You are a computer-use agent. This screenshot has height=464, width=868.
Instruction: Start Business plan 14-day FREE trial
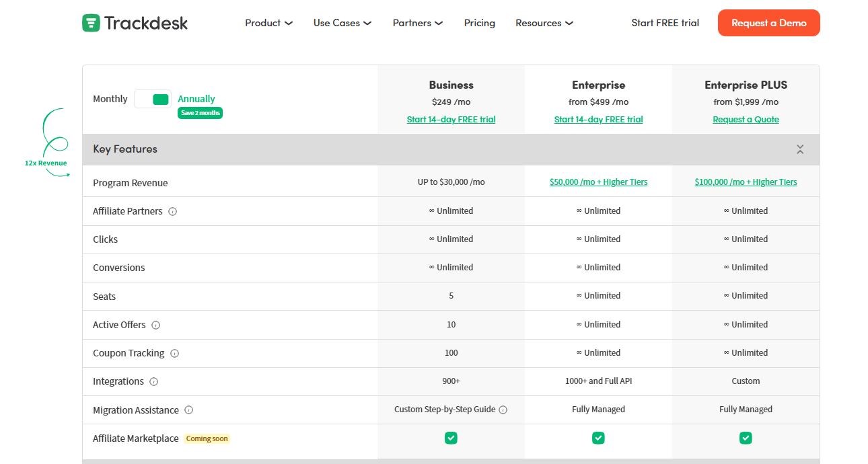click(451, 120)
